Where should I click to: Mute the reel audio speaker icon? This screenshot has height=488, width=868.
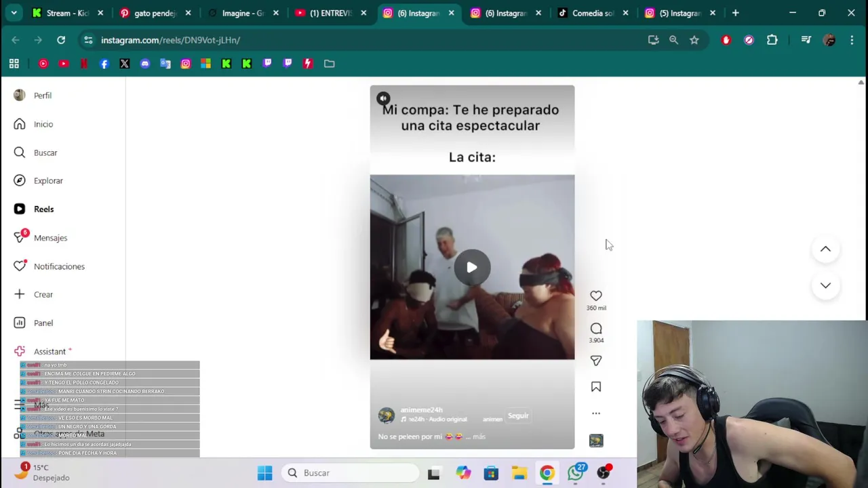point(383,98)
